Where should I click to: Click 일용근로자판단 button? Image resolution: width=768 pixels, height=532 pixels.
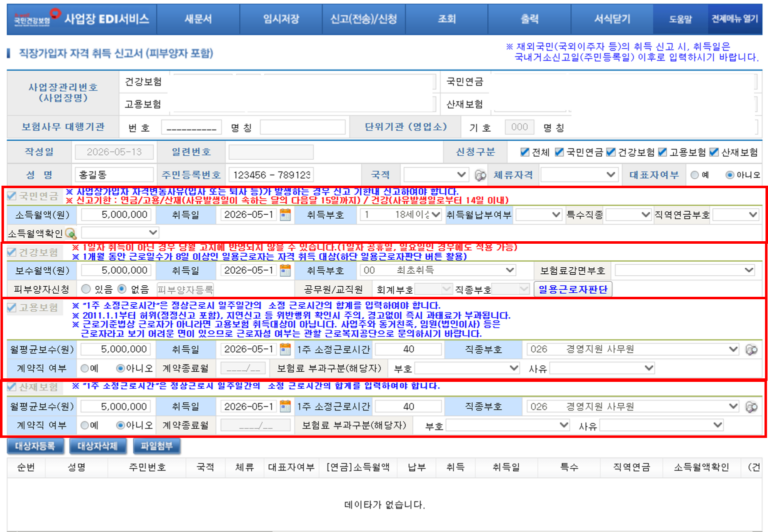[573, 289]
